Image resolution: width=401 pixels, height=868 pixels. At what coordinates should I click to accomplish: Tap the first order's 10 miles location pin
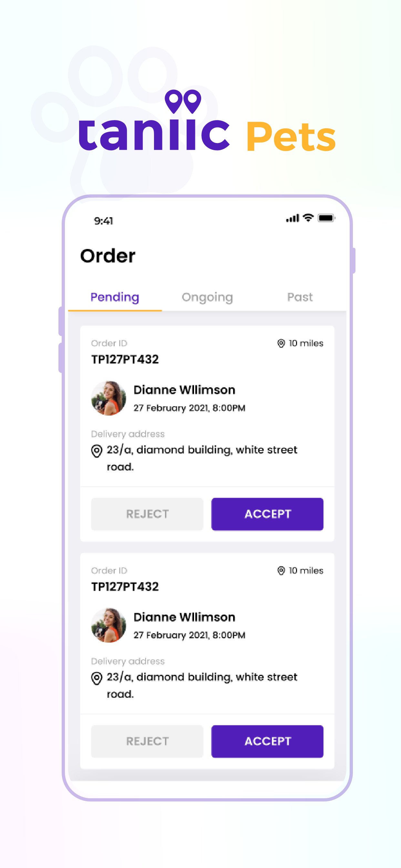281,343
